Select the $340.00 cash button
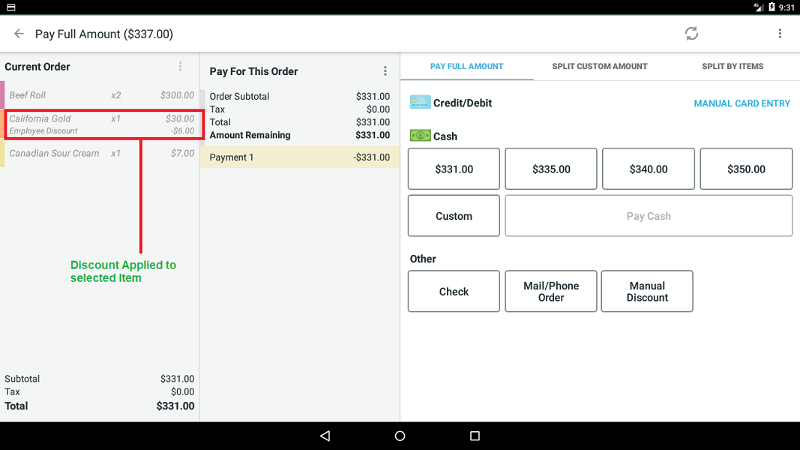800x450 pixels. pyautogui.click(x=648, y=169)
